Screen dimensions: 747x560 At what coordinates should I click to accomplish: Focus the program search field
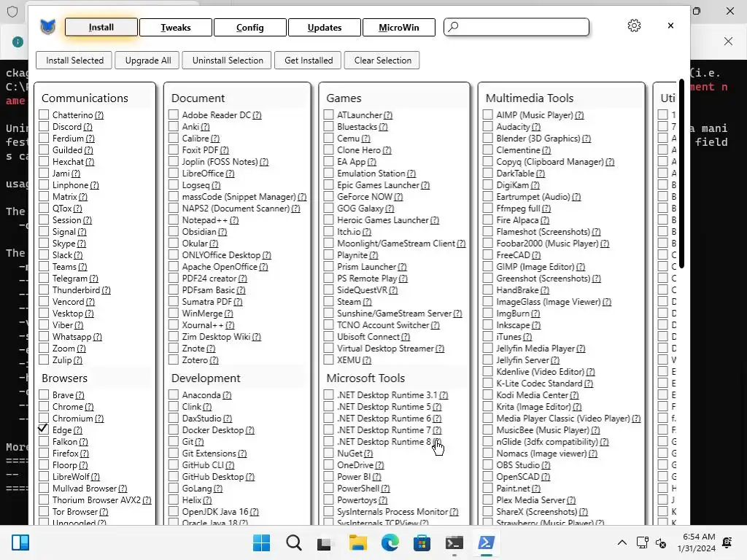516,27
